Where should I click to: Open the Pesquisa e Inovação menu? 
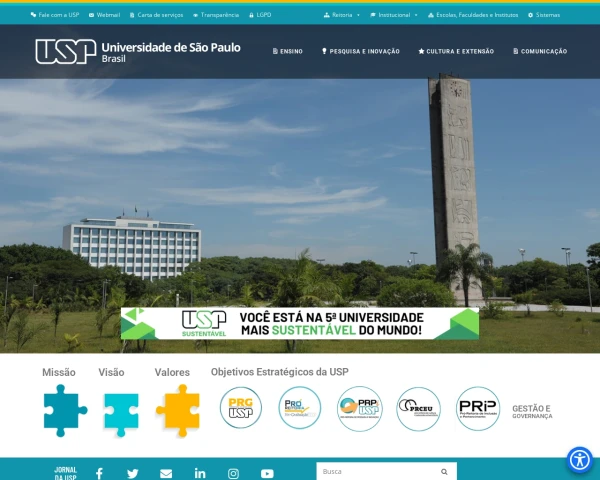360,51
